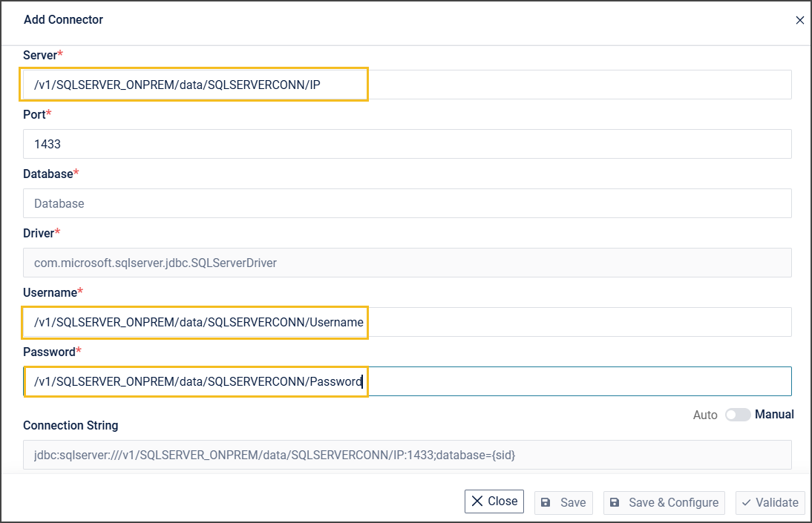This screenshot has height=523, width=812.
Task: Click the Connection String jdbc field
Action: [x=407, y=455]
